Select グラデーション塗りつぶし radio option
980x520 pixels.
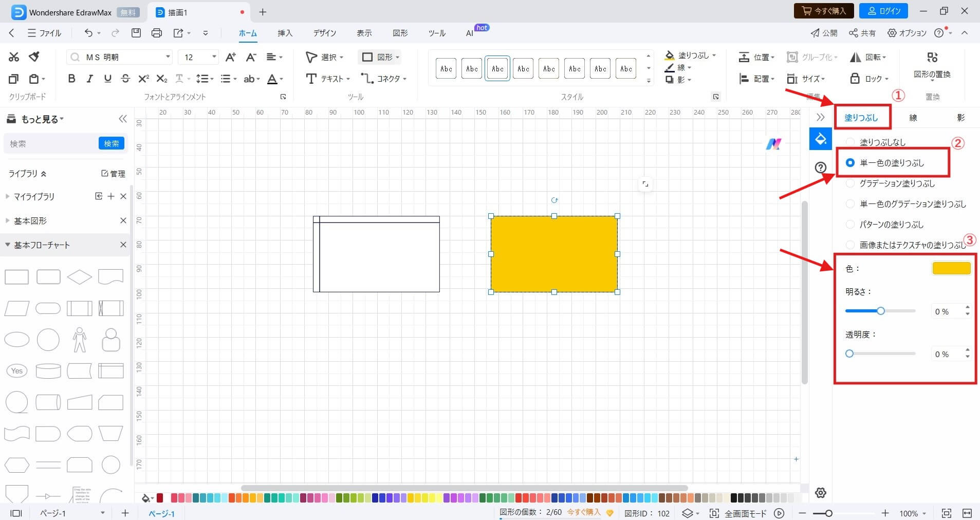pos(850,183)
